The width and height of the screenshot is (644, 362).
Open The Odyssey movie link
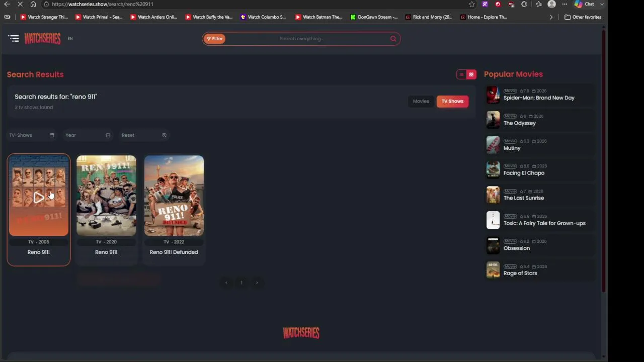pyautogui.click(x=520, y=123)
